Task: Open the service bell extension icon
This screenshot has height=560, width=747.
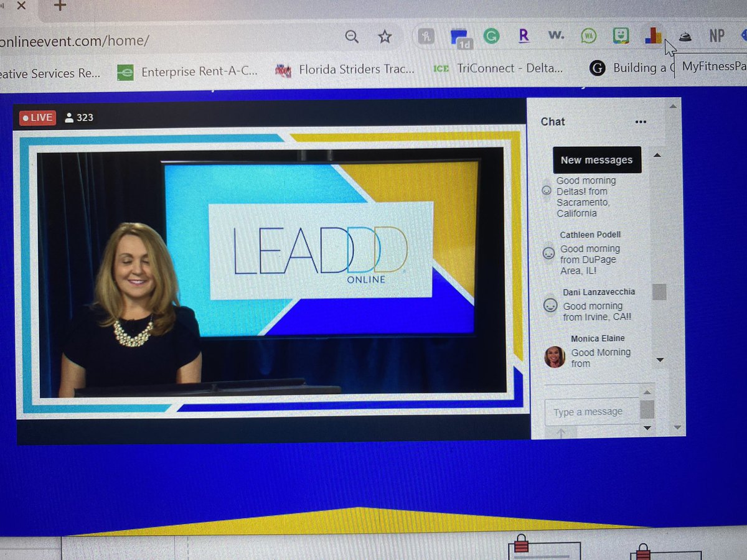Action: (685, 37)
